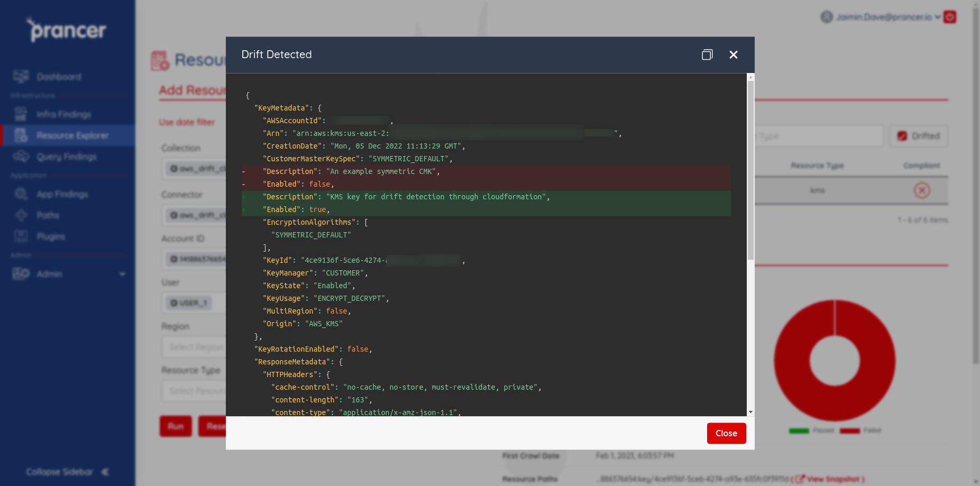The height and width of the screenshot is (486, 980).
Task: Click the added Description KMS key for drift detection
Action: tap(486, 197)
